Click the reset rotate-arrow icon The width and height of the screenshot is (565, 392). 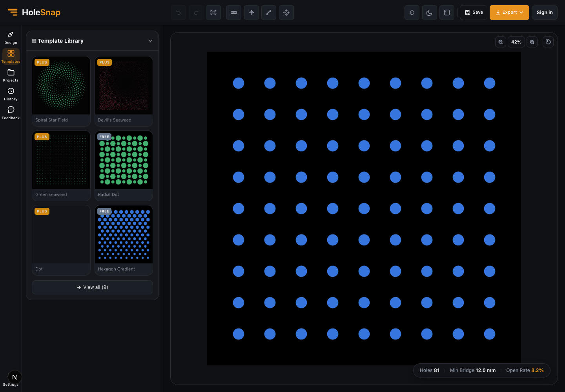(412, 13)
